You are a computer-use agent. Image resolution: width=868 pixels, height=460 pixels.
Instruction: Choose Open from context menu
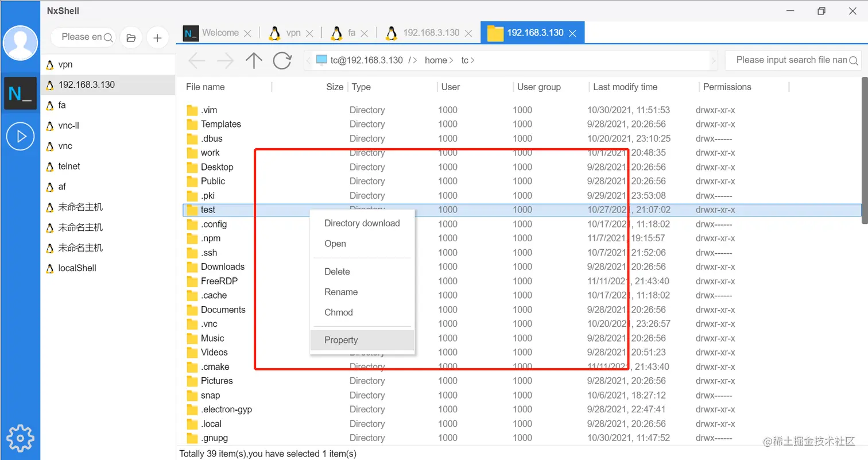362,243
